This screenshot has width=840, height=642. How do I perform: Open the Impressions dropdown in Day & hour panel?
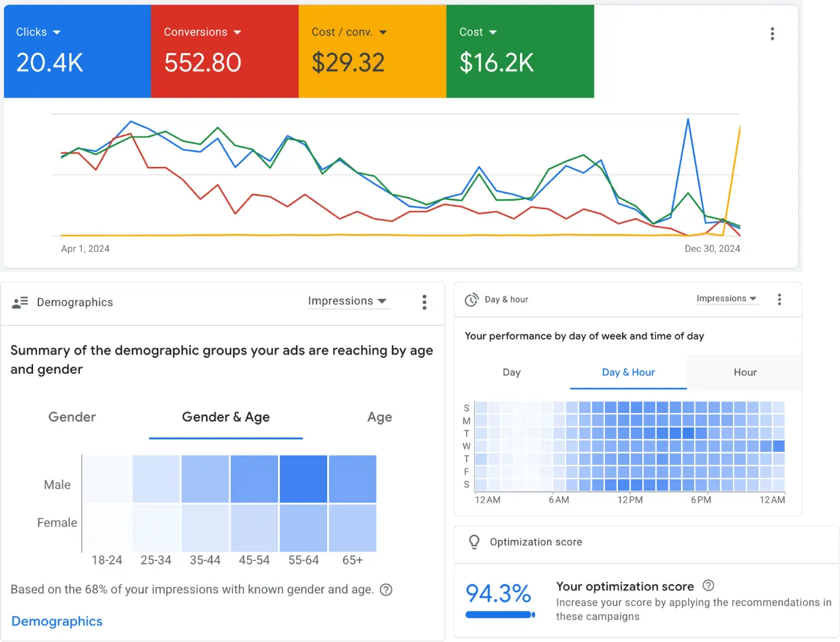[727, 298]
